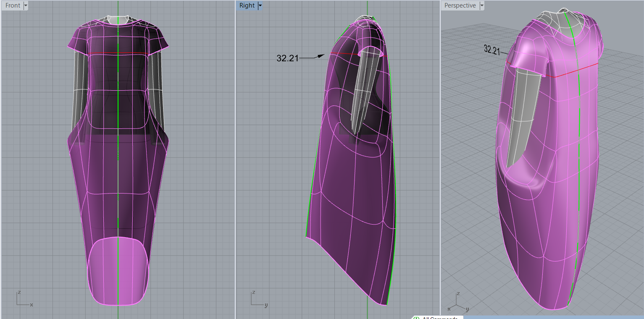Select the 32.21 dimension text in Perspective viewport
Viewport: 644px width, 319px height.
coord(492,50)
